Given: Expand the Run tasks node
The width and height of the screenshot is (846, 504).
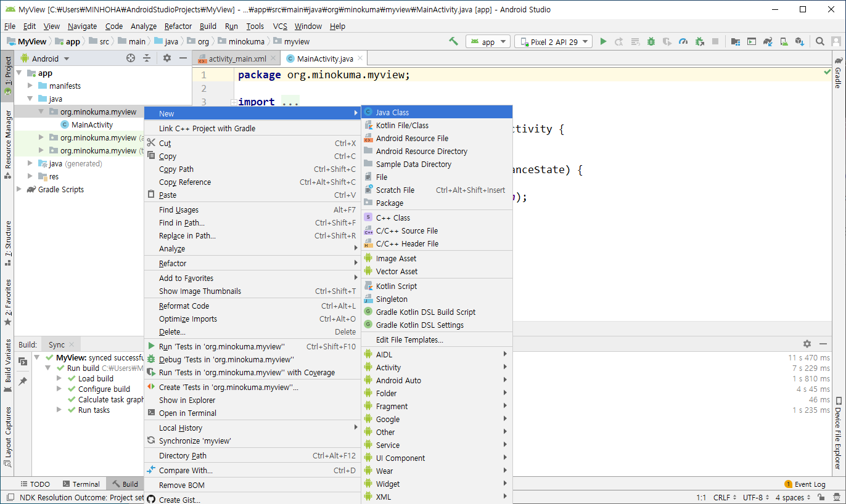Looking at the screenshot, I should pyautogui.click(x=59, y=410).
